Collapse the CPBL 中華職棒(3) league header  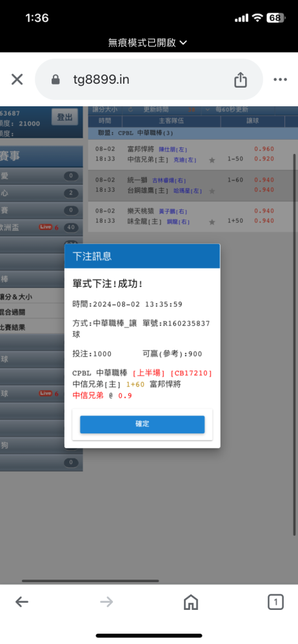pos(193,133)
